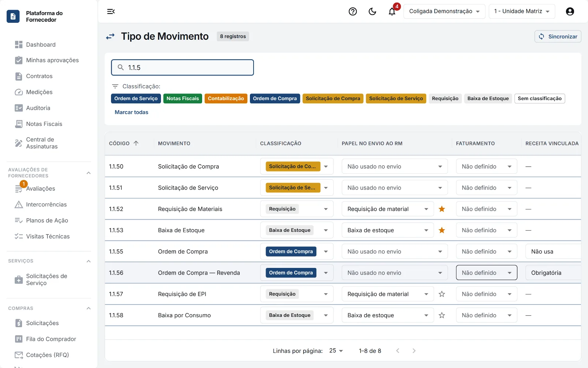Click Cotações (RFQ) envelope icon
The height and width of the screenshot is (368, 588).
[x=19, y=355]
